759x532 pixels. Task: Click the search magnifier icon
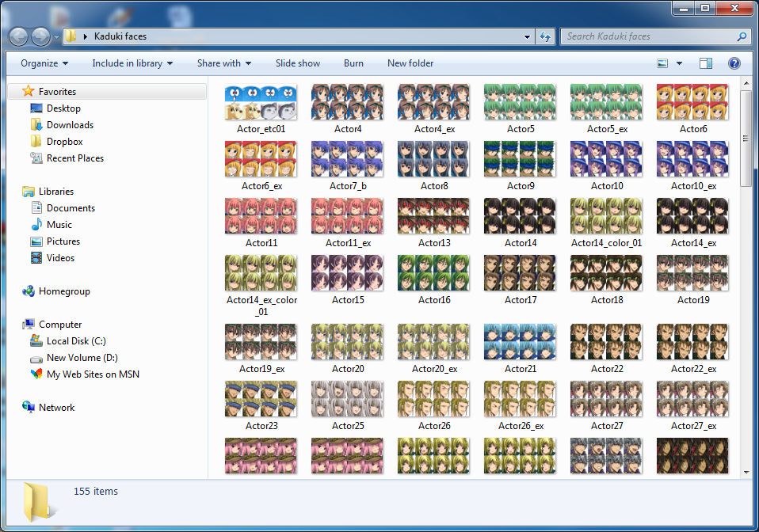click(742, 36)
